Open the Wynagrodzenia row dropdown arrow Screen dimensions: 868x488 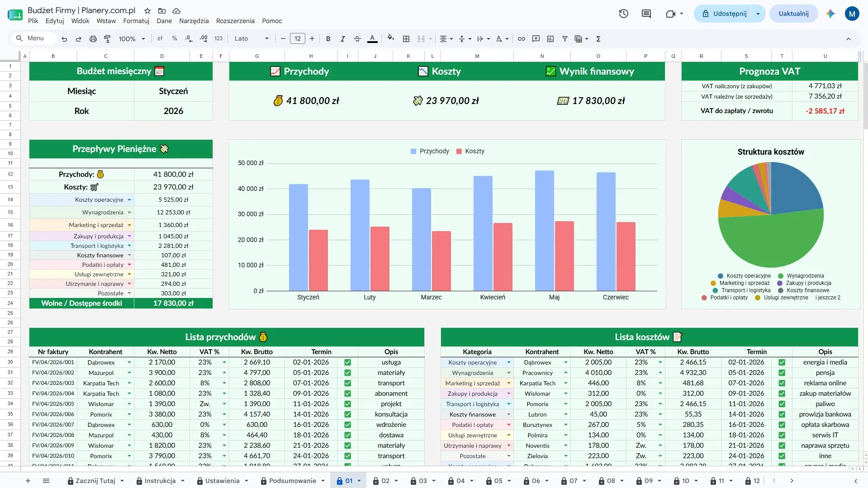point(129,212)
